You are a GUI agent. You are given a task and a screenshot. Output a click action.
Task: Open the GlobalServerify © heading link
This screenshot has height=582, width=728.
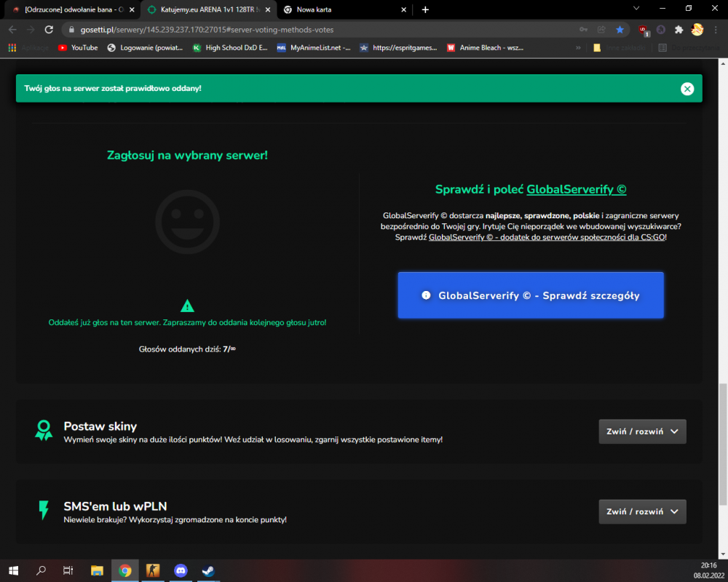[x=576, y=189]
